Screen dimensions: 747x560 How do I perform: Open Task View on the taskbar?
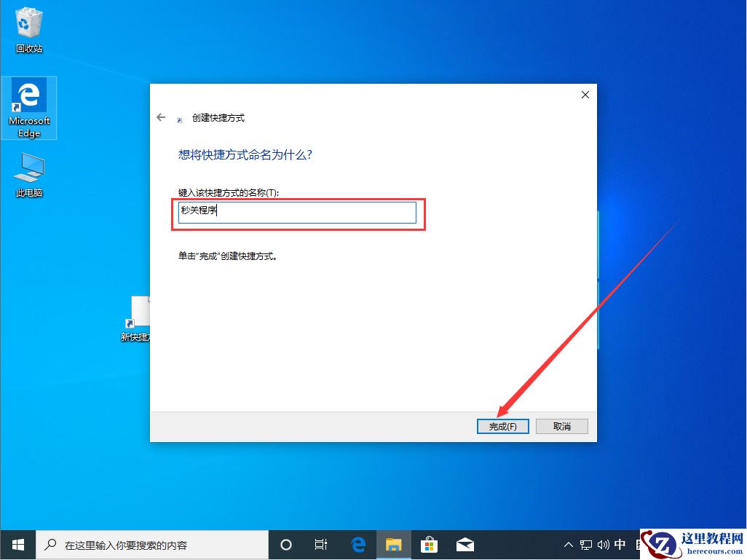tap(321, 544)
